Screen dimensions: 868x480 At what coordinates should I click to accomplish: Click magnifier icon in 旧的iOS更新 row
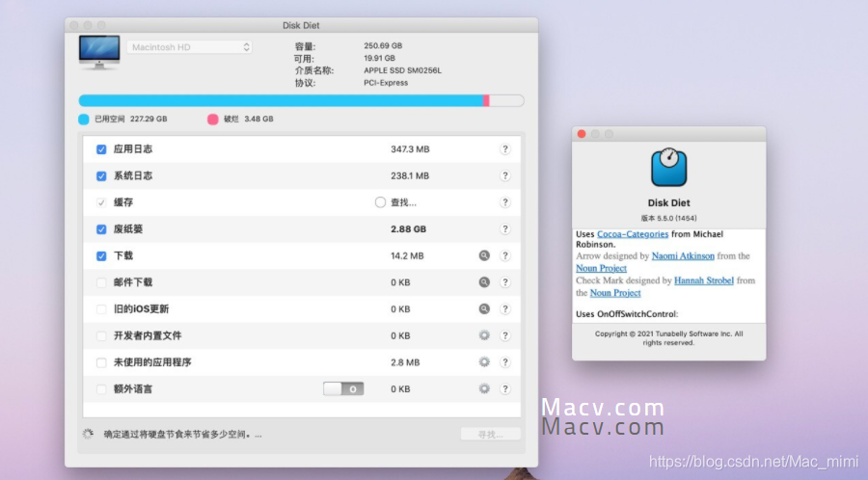484,308
